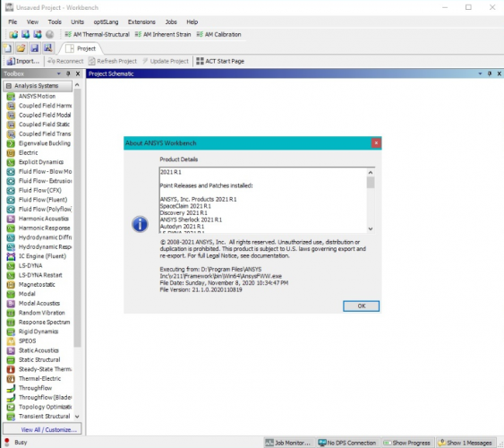Click Refresh Project
Screen dimensions: 504x448
113,61
